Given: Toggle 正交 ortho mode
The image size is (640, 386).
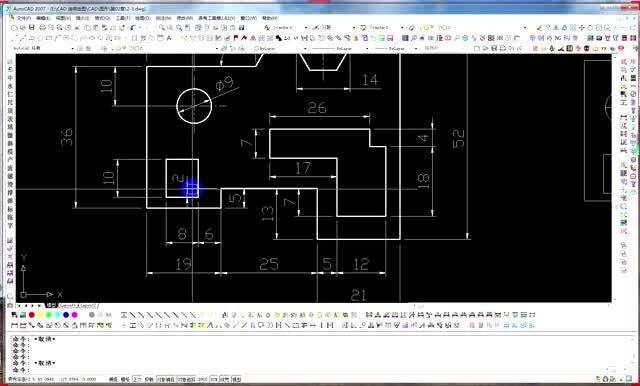Looking at the screenshot, I should 137,379.
